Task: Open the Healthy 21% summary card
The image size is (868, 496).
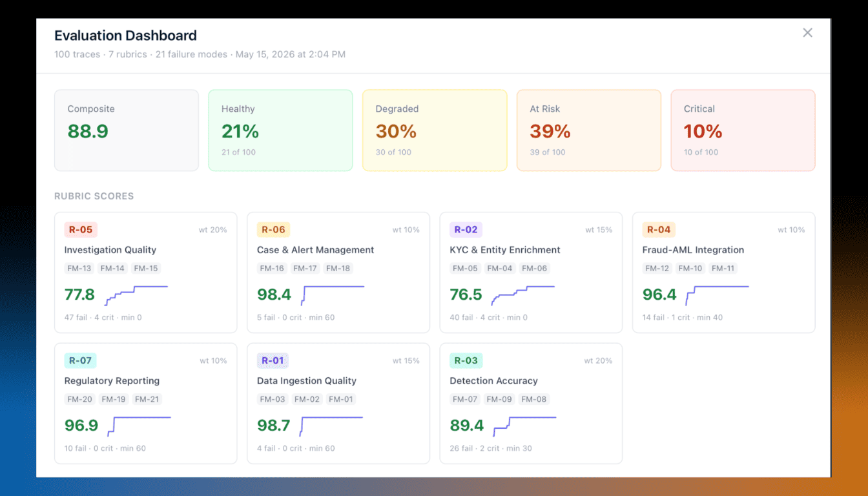Action: 280,130
